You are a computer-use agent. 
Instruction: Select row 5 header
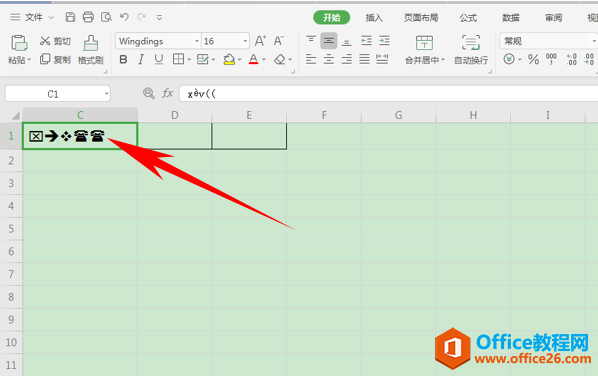11,229
